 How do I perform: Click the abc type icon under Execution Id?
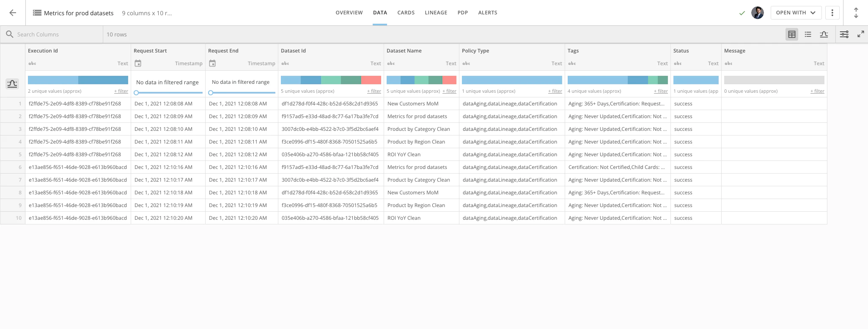click(x=32, y=64)
